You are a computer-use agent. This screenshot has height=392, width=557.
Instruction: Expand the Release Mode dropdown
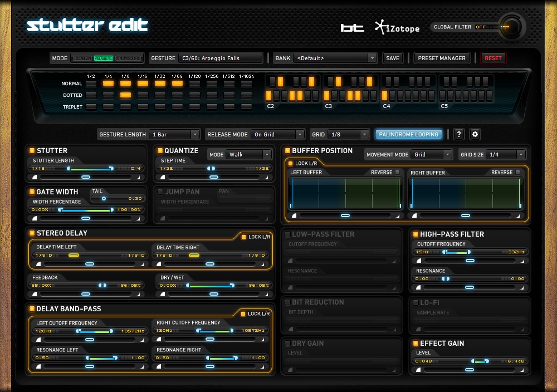coord(277,134)
